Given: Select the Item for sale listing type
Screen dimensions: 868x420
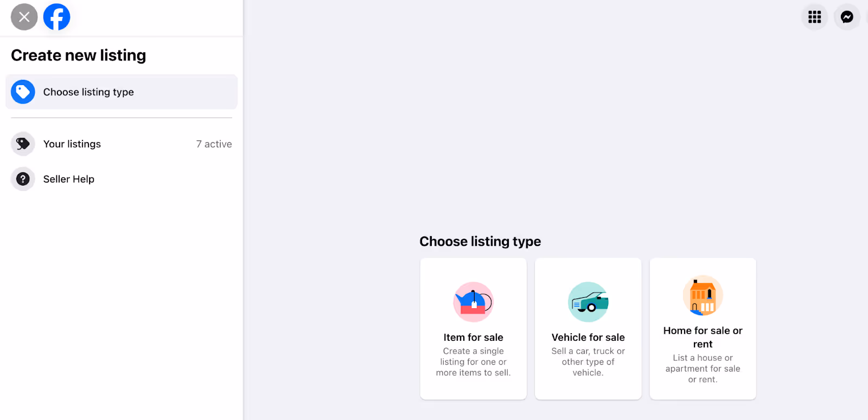Looking at the screenshot, I should coord(473,328).
